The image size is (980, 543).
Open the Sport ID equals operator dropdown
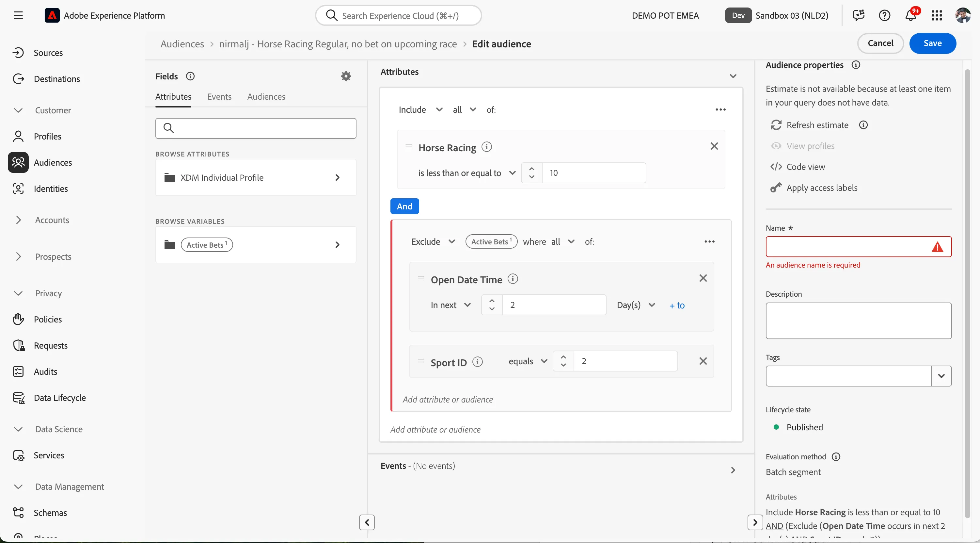coord(528,361)
